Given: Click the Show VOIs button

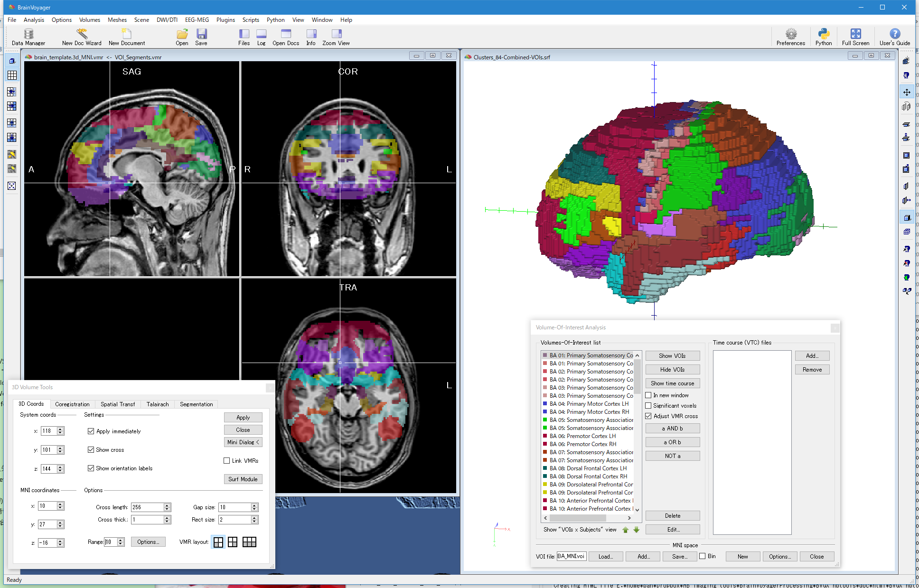Looking at the screenshot, I should [x=672, y=356].
